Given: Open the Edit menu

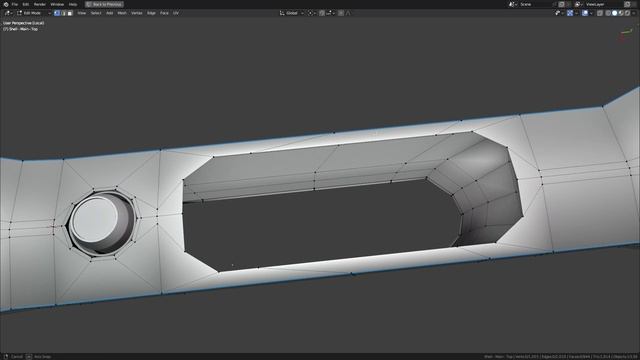Looking at the screenshot, I should point(26,4).
